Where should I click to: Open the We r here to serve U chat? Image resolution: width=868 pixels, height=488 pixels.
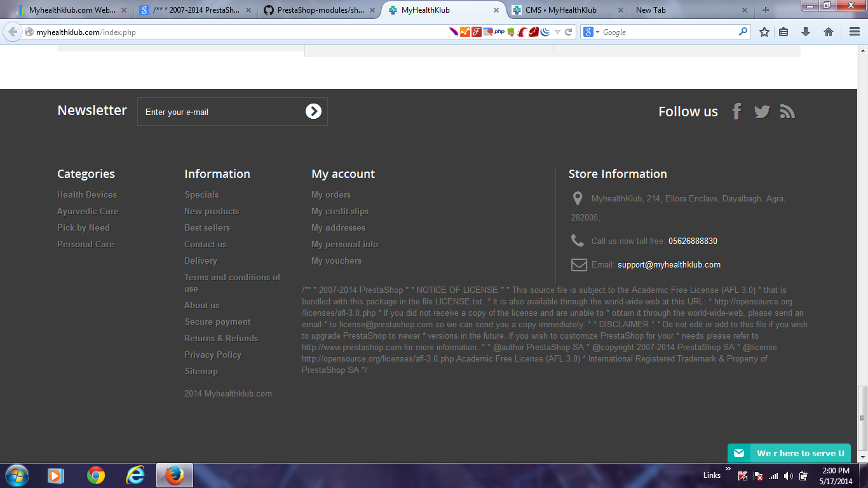click(789, 453)
